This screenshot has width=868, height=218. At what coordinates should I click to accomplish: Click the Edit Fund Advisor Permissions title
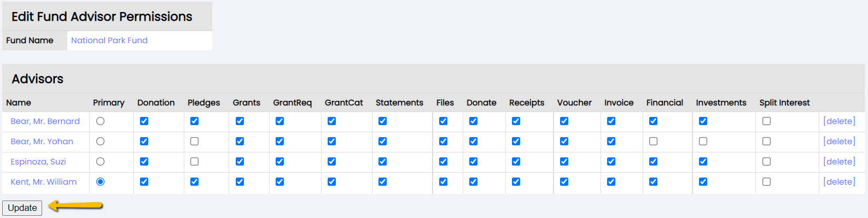point(102,17)
